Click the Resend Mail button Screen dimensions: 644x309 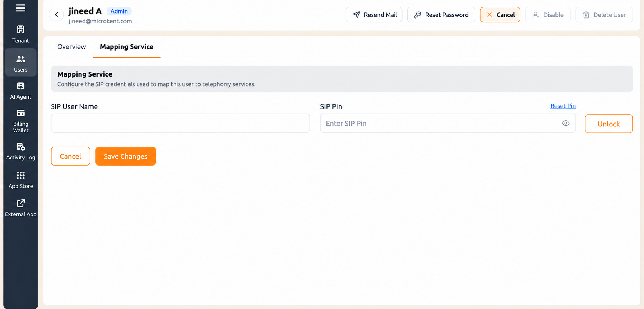coord(374,15)
